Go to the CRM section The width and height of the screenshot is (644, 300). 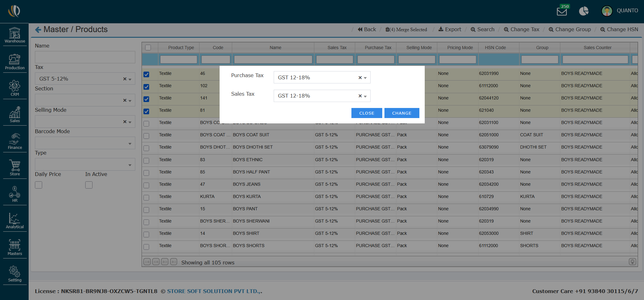15,88
